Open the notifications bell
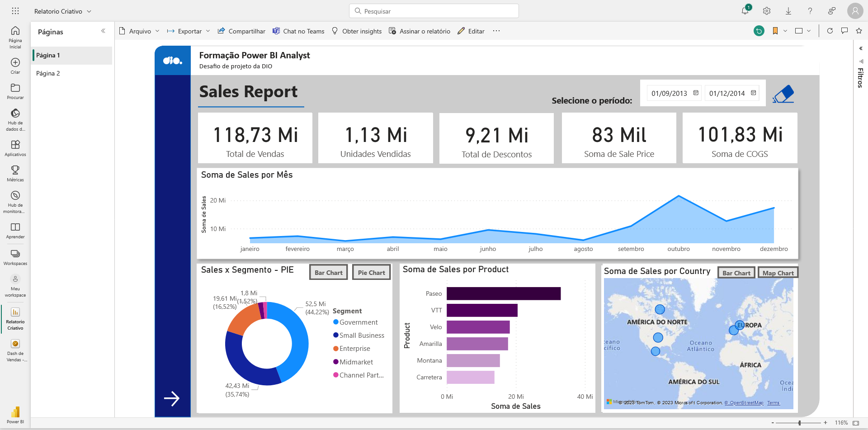The height and width of the screenshot is (430, 868). pyautogui.click(x=745, y=10)
